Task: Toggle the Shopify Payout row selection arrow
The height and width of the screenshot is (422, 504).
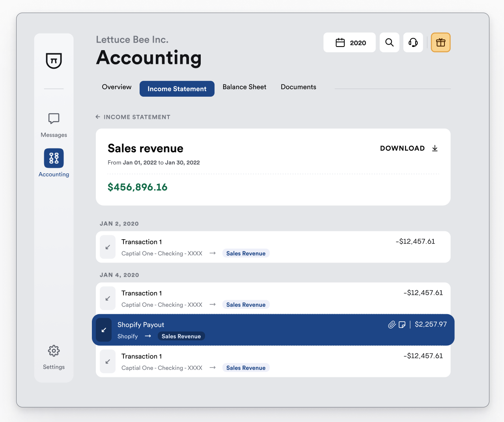Action: [103, 330]
